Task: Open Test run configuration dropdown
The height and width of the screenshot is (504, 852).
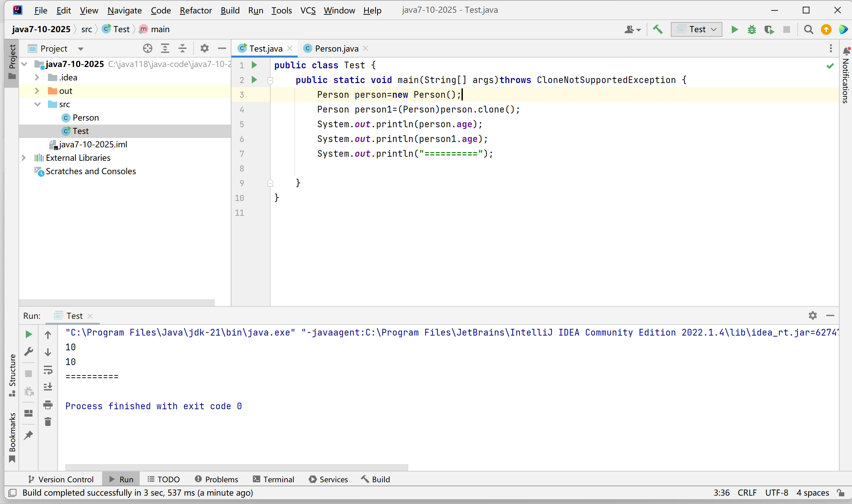Action: pyautogui.click(x=696, y=29)
